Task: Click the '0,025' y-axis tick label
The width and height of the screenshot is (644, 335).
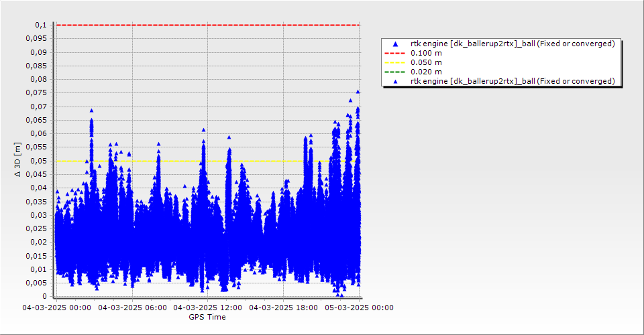Action: click(36, 228)
